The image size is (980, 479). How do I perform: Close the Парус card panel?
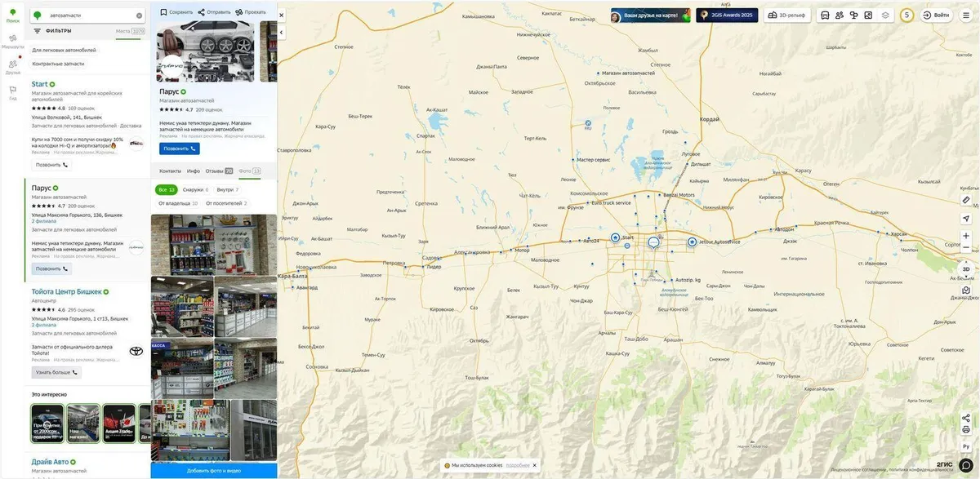[x=282, y=15]
